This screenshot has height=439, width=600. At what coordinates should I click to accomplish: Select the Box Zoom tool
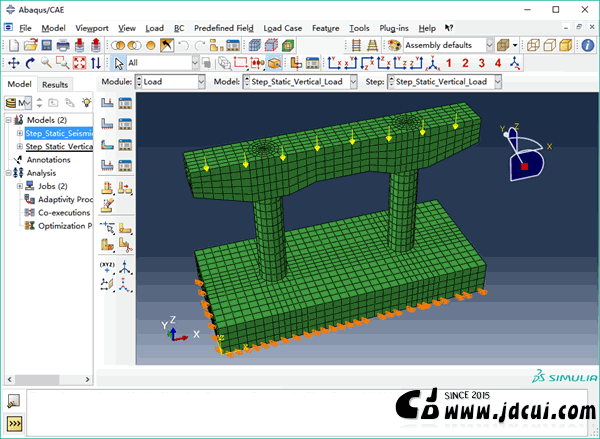click(x=63, y=63)
